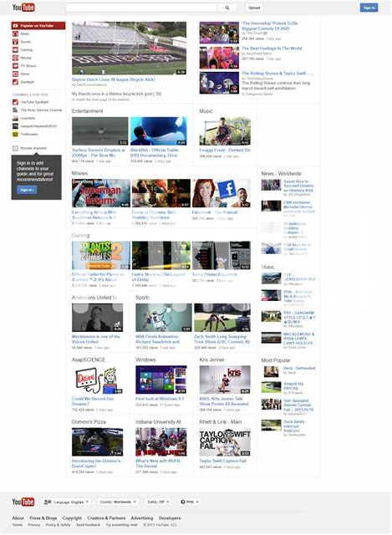Click the Music icon in the sidebar
This screenshot has height=535, width=392.
pyautogui.click(x=15, y=33)
